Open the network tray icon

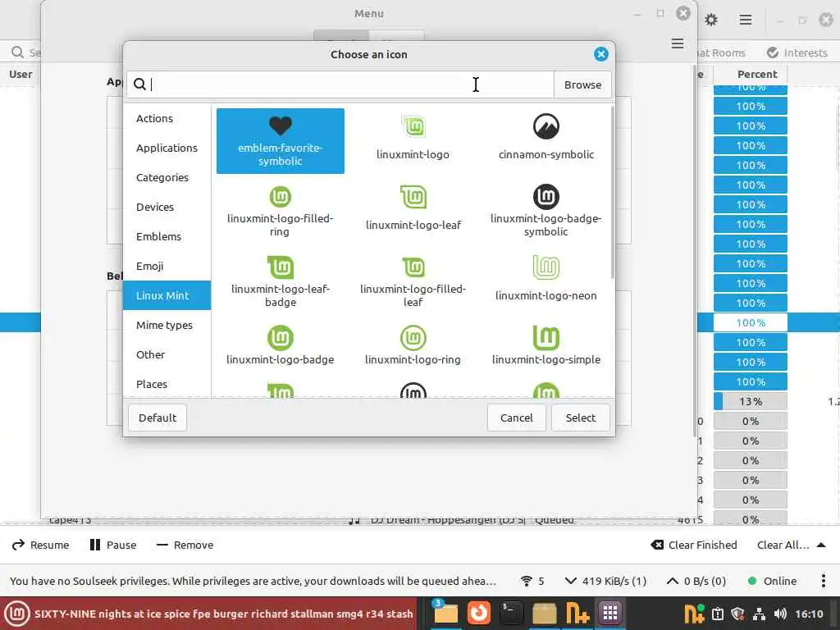pos(759,614)
